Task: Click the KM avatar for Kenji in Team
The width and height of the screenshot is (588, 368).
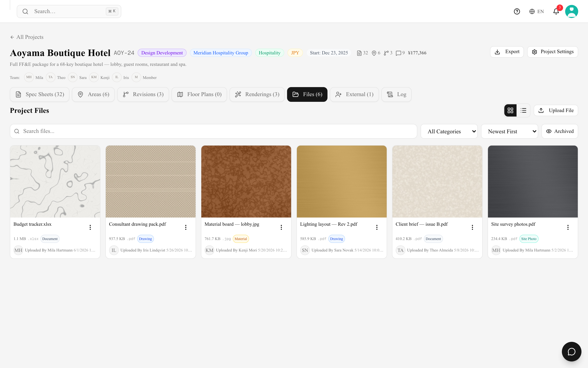Action: pos(94,77)
